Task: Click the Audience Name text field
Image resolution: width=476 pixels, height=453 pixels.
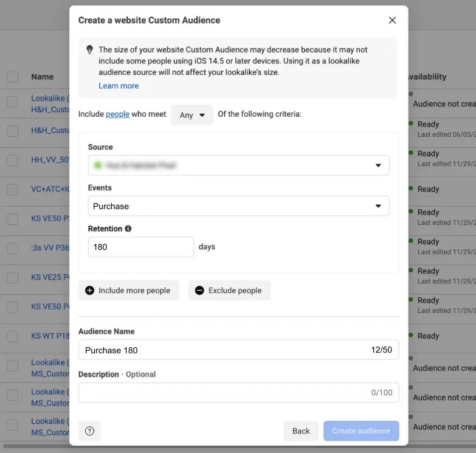Action: click(225, 350)
